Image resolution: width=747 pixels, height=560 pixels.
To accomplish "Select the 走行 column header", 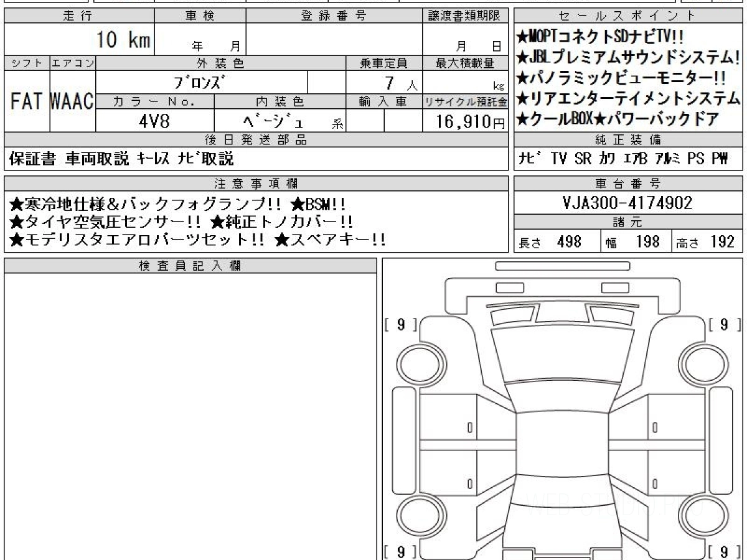I will point(78,16).
